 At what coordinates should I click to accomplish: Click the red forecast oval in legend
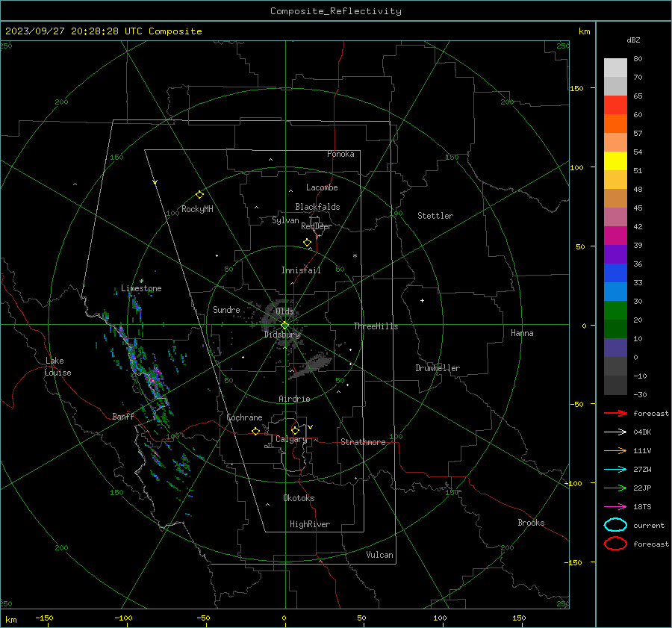(615, 543)
